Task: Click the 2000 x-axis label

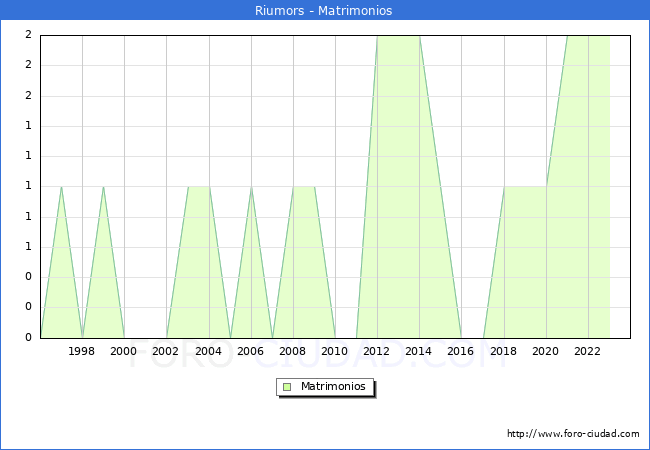Action: [x=123, y=351]
